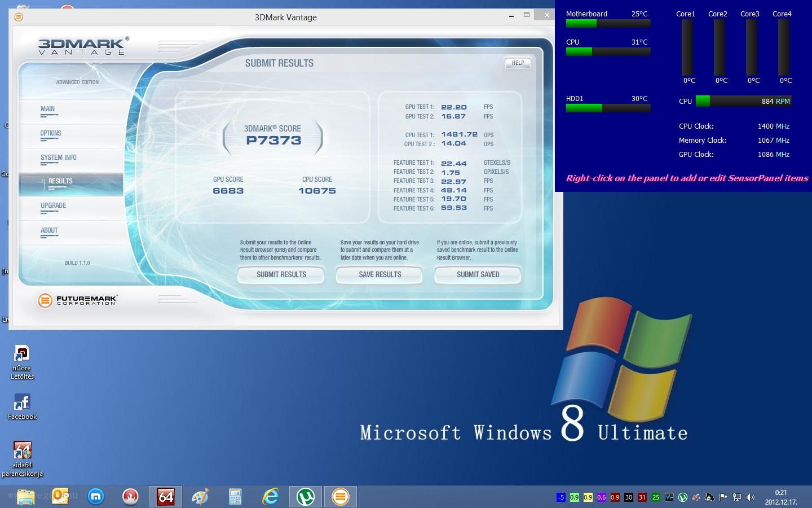812x508 pixels.
Task: Open Calculator from the taskbar
Action: click(x=235, y=497)
